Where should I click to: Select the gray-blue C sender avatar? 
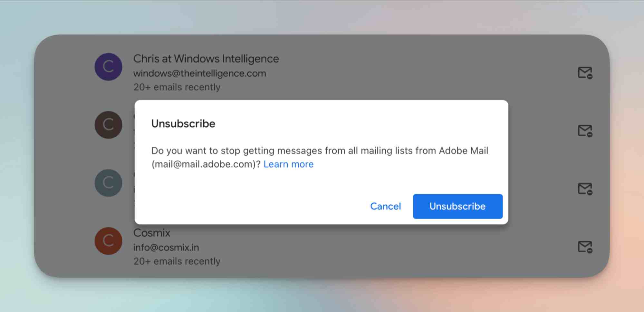pyautogui.click(x=108, y=183)
